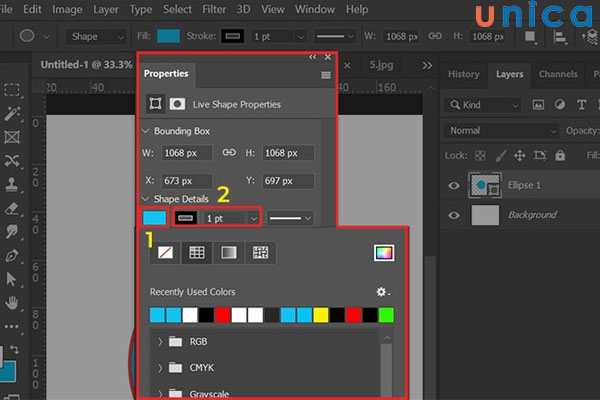Pick the yellow recently used color

pos(321,315)
